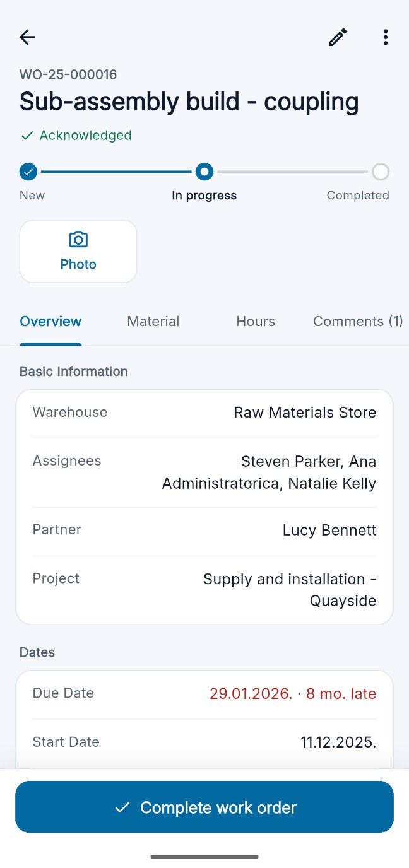The width and height of the screenshot is (409, 868).
Task: Click the Partner field label
Action: (57, 530)
